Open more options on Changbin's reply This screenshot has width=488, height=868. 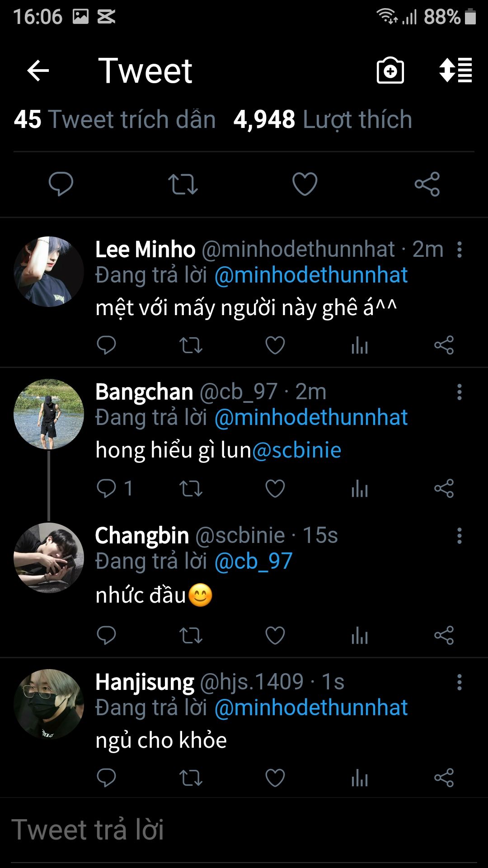point(460,536)
